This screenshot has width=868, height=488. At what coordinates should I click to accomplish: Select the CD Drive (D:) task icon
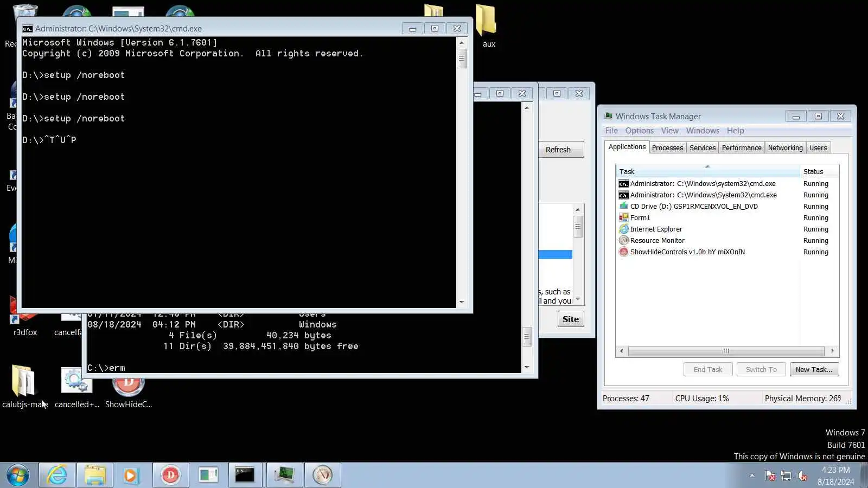point(624,206)
